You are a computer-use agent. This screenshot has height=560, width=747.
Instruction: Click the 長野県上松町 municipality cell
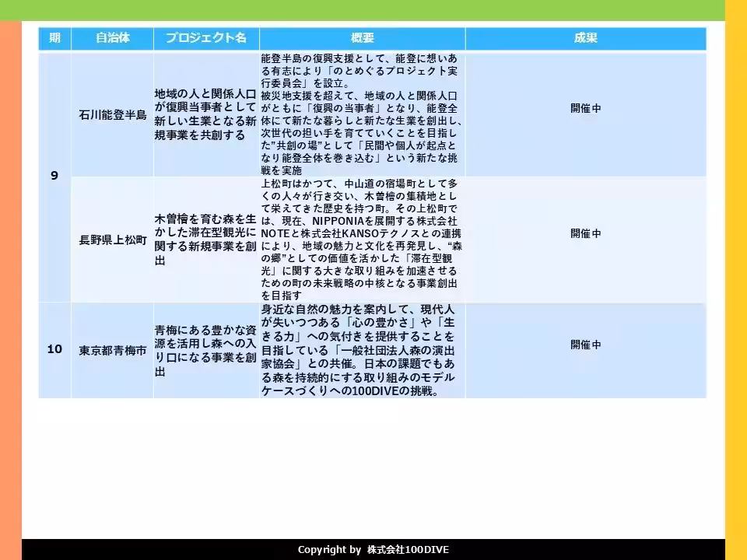(x=113, y=237)
